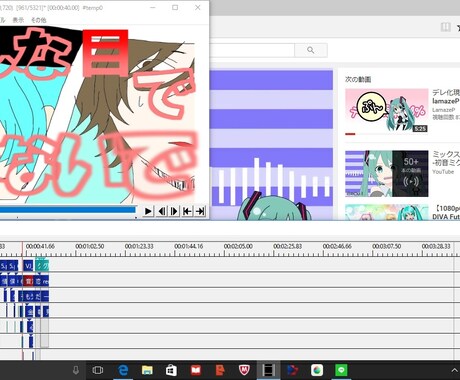Click timeline ruler at 00:01:44.16
Screen dimensions: 460x380
189,246
